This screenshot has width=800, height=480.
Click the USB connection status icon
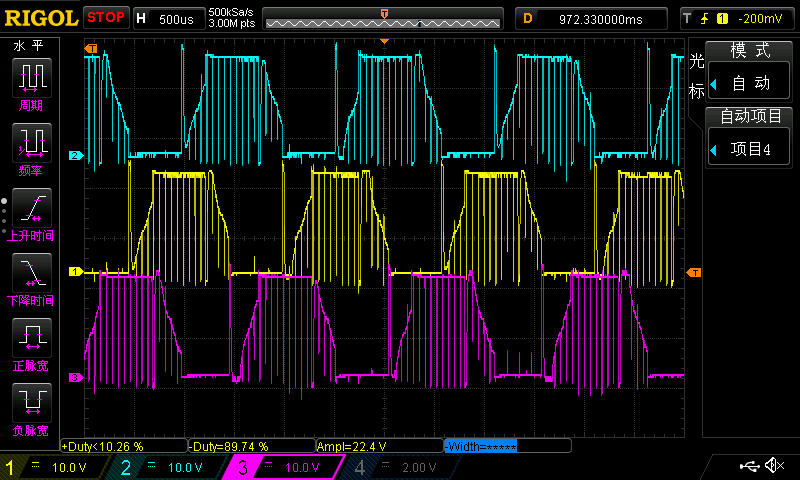[x=749, y=466]
